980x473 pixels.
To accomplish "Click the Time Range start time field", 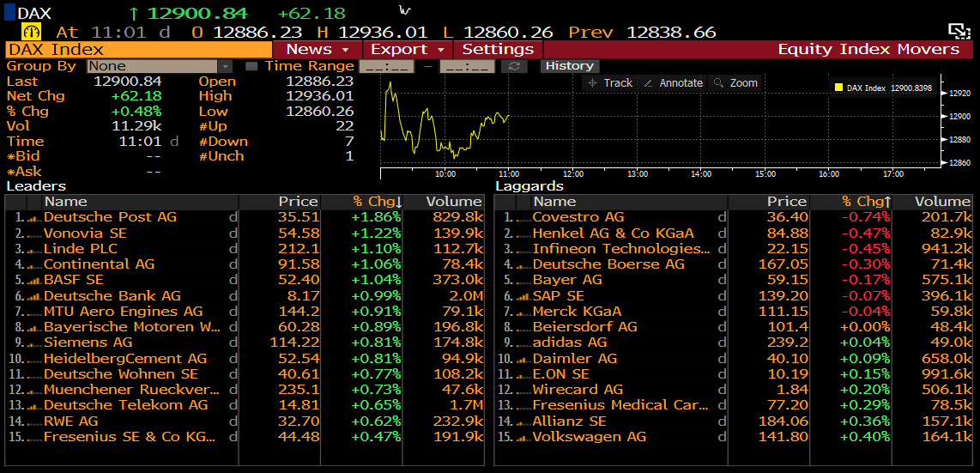I will point(385,66).
